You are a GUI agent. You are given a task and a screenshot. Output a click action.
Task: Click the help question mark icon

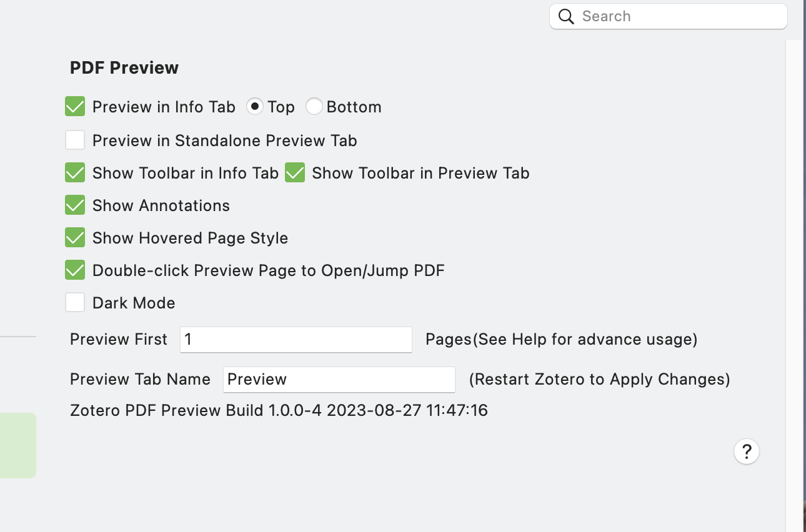pyautogui.click(x=747, y=451)
